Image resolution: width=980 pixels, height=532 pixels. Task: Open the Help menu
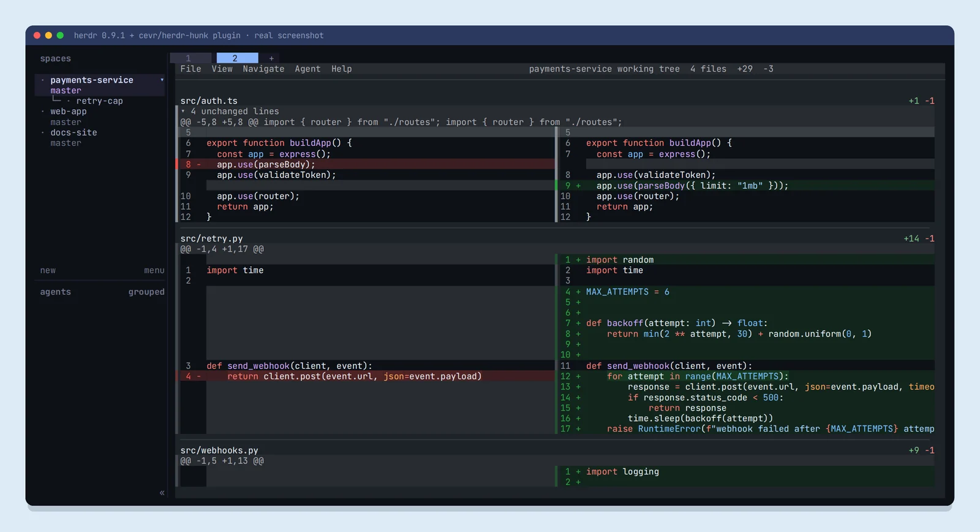point(342,69)
